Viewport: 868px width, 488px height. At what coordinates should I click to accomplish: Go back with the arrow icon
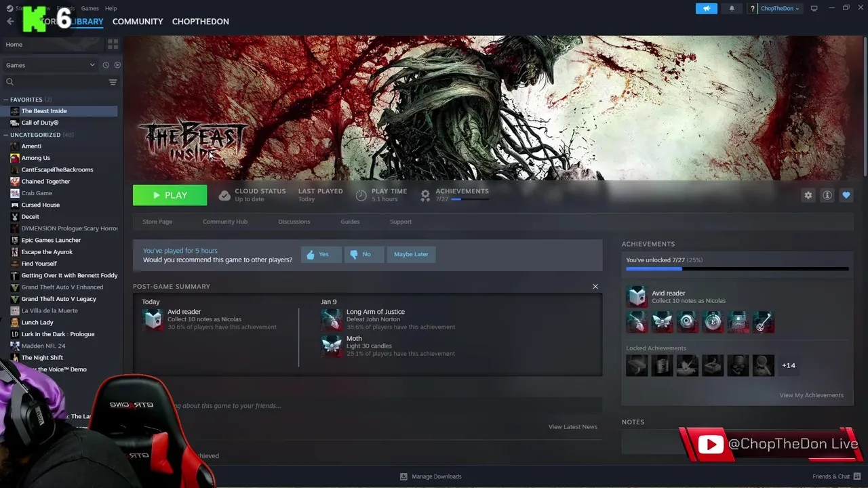pos(9,22)
